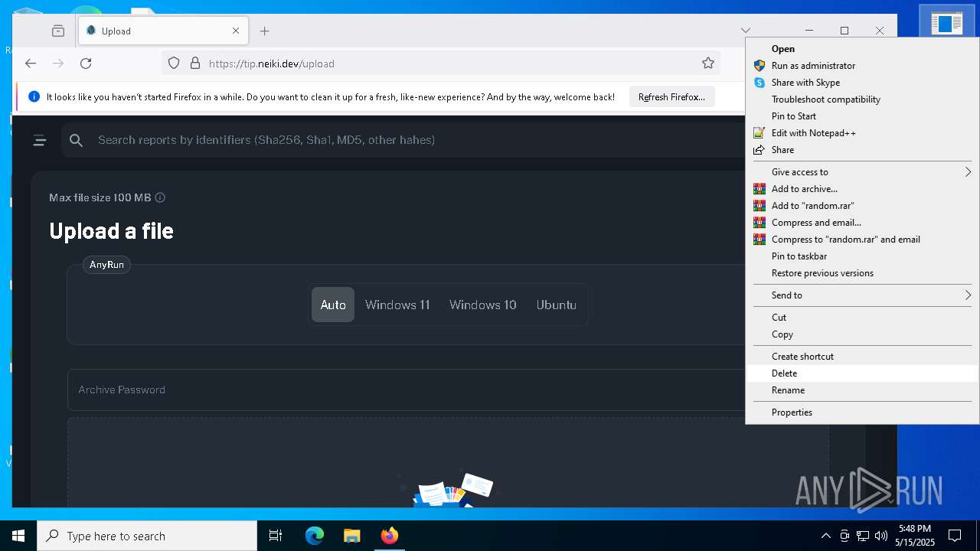This screenshot has height=551, width=980.
Task: Open Firefox View tab icon
Action: coord(58,31)
